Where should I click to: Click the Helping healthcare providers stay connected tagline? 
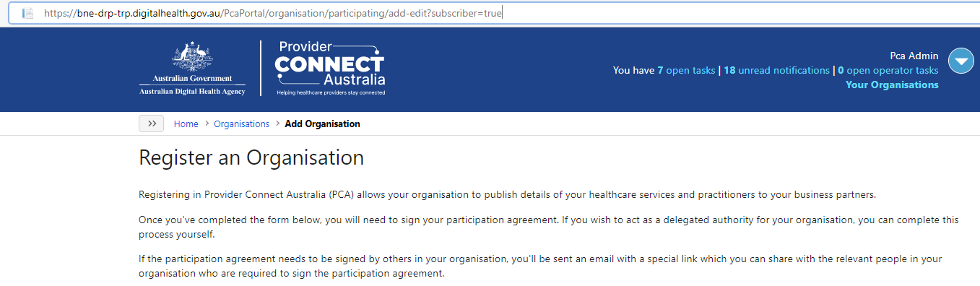(331, 93)
